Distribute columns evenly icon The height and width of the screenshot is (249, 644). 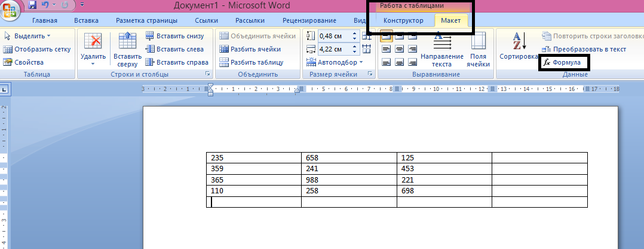[x=367, y=49]
